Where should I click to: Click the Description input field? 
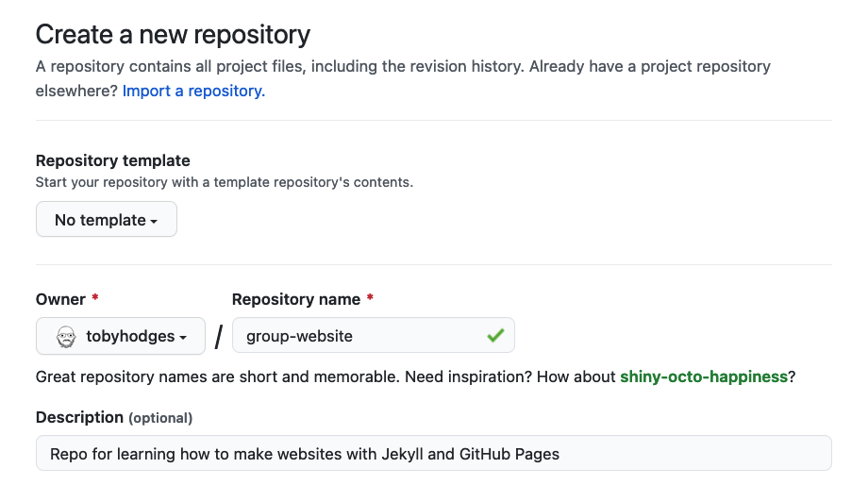tap(434, 454)
